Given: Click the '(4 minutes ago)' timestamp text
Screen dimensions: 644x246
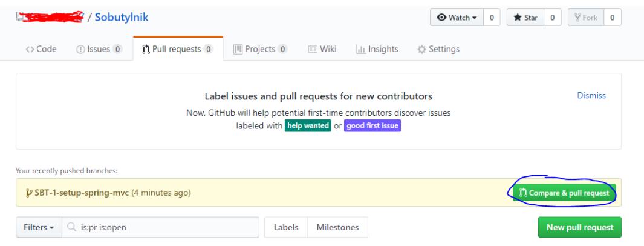Looking at the screenshot, I should [161, 193].
